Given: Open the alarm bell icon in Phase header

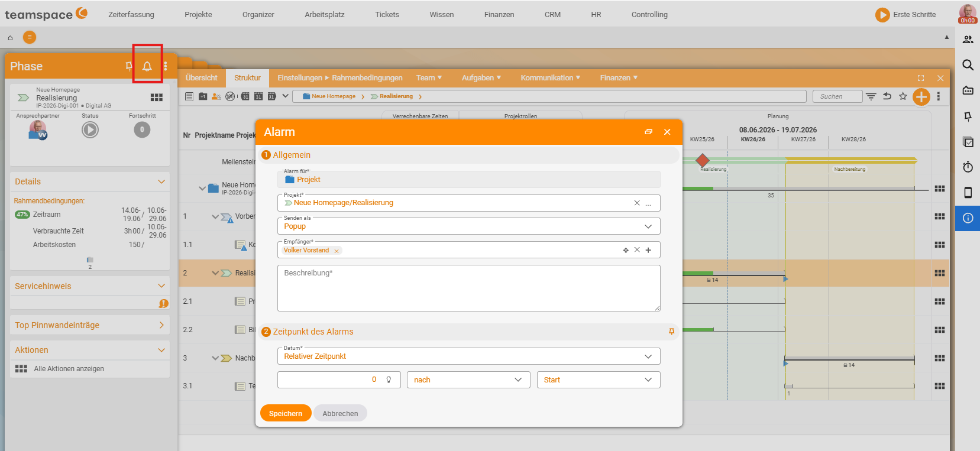Looking at the screenshot, I should (147, 66).
